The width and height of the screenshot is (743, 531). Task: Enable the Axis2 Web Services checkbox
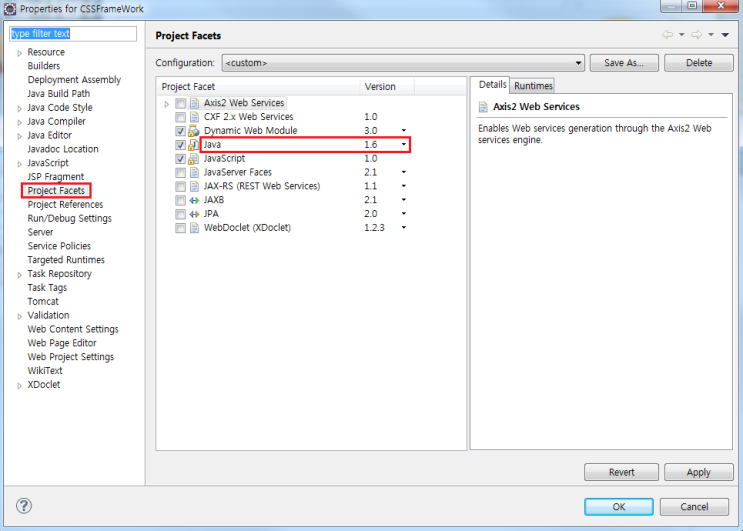pos(181,103)
